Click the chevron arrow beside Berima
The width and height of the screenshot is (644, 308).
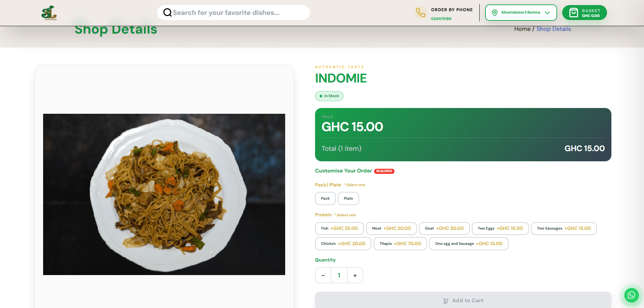pos(547,13)
